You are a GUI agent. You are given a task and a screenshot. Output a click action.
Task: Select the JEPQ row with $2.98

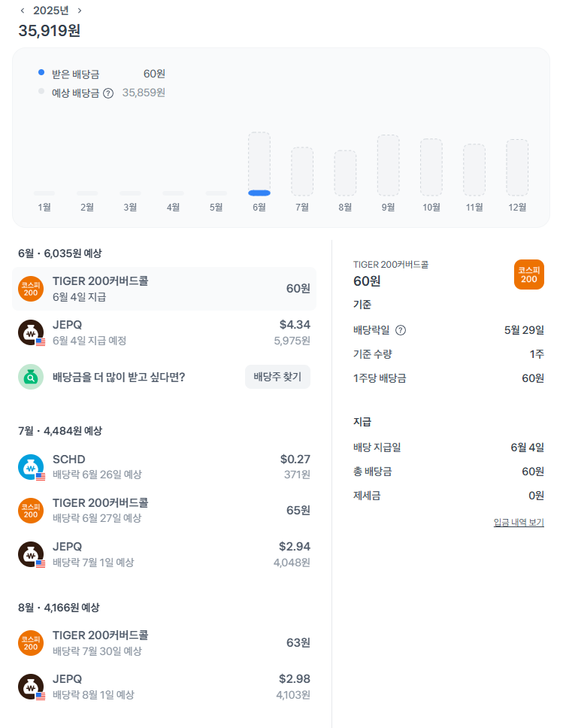(x=164, y=687)
